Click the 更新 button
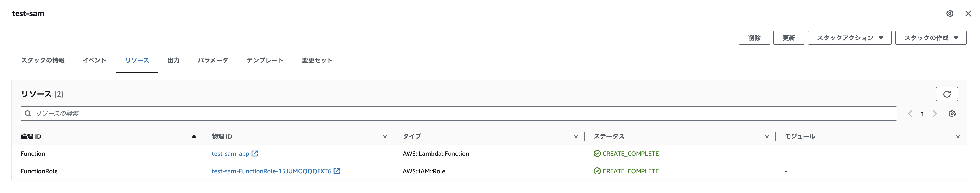Image resolution: width=980 pixels, height=193 pixels. pos(789,38)
